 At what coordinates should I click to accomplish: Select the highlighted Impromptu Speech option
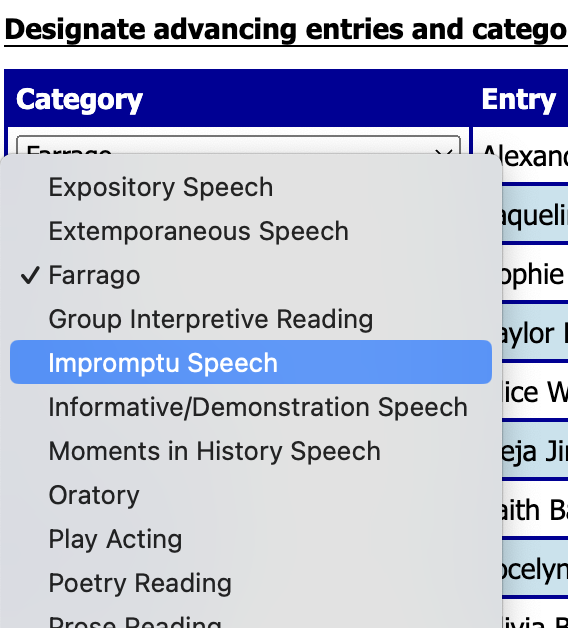[x=251, y=362]
